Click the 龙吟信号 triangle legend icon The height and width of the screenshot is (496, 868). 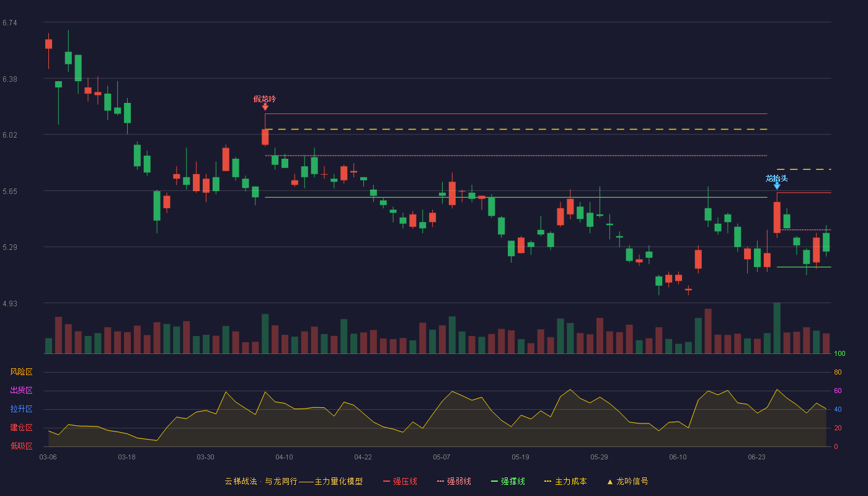coord(609,482)
